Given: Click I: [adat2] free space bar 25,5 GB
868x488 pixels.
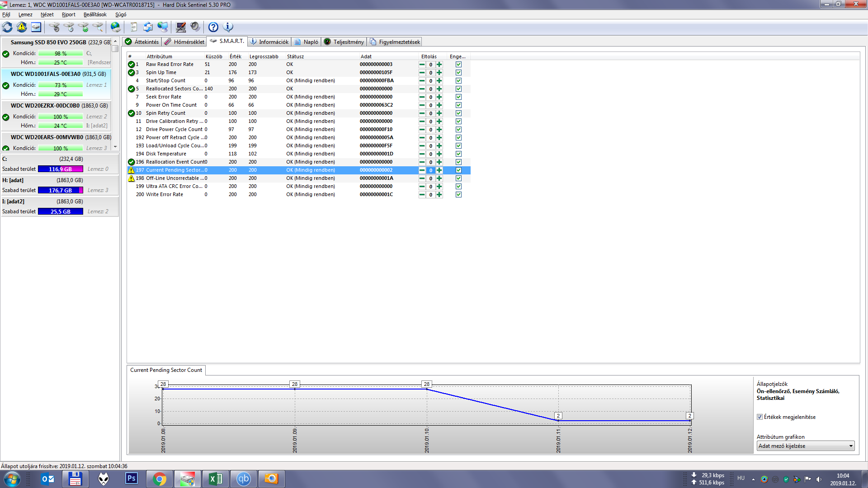Looking at the screenshot, I should click(61, 211).
